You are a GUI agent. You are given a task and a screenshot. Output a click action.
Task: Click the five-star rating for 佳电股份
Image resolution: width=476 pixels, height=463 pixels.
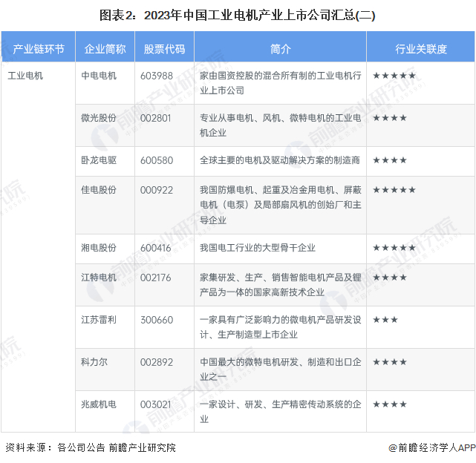coord(394,190)
